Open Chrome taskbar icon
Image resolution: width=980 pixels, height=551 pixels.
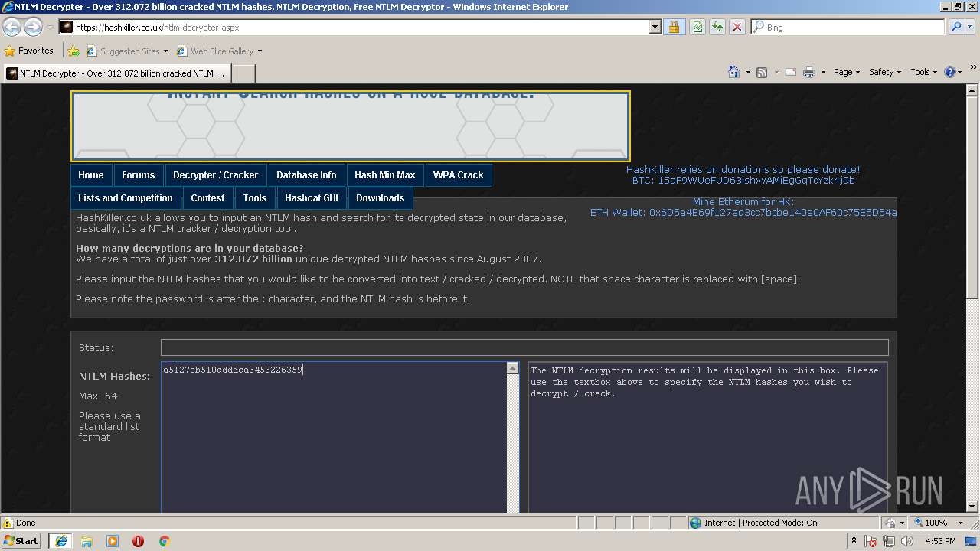coord(164,541)
